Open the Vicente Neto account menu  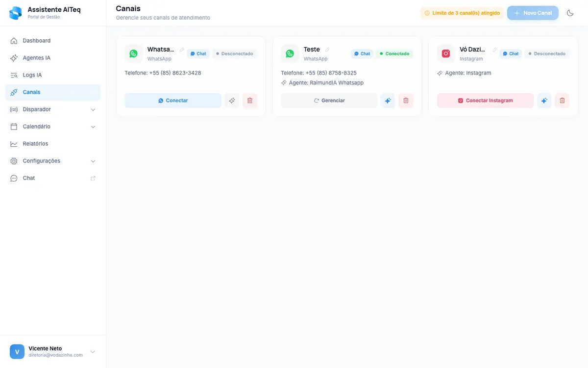[53, 351]
